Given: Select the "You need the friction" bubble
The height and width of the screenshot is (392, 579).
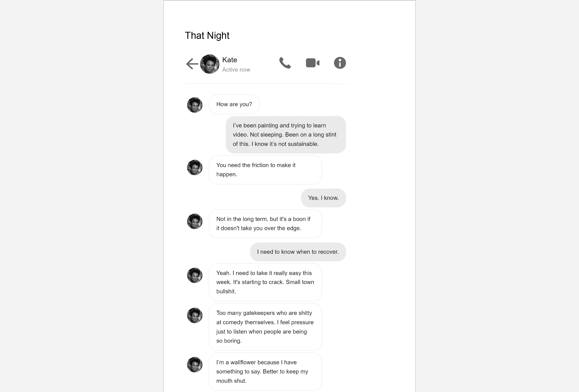Looking at the screenshot, I should coord(265,170).
